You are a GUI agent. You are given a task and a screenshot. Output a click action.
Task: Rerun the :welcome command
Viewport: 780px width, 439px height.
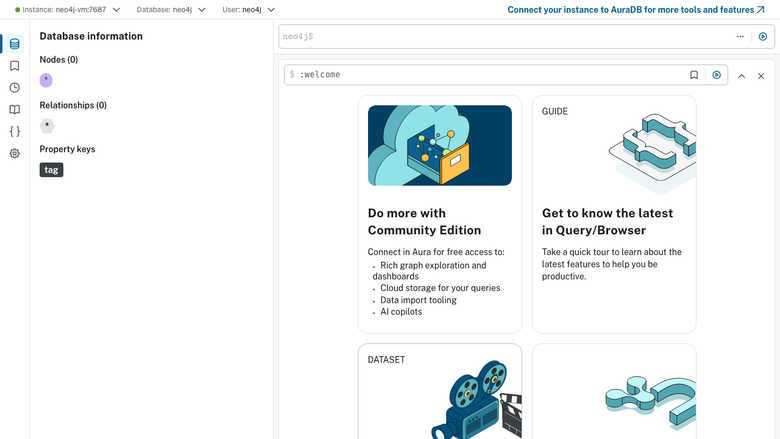(716, 75)
